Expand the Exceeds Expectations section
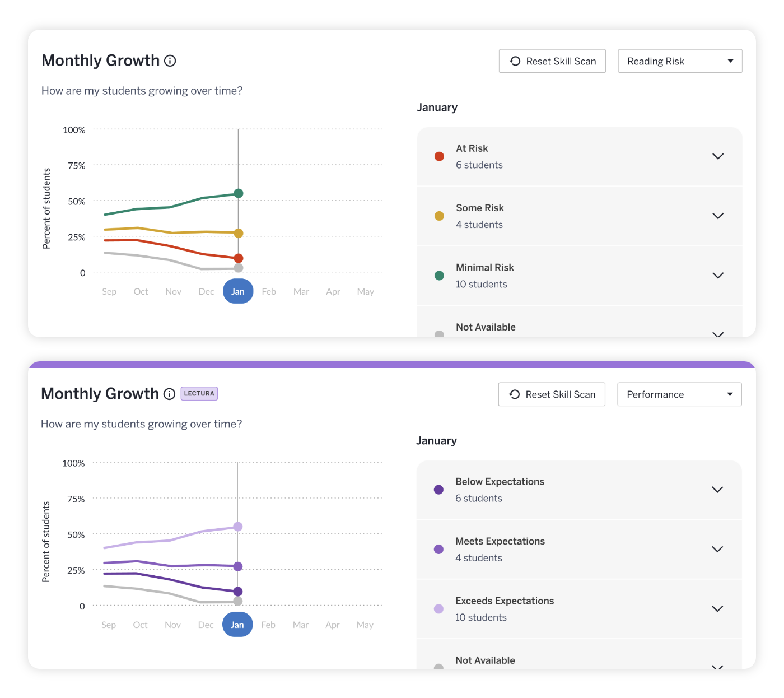 click(x=717, y=608)
